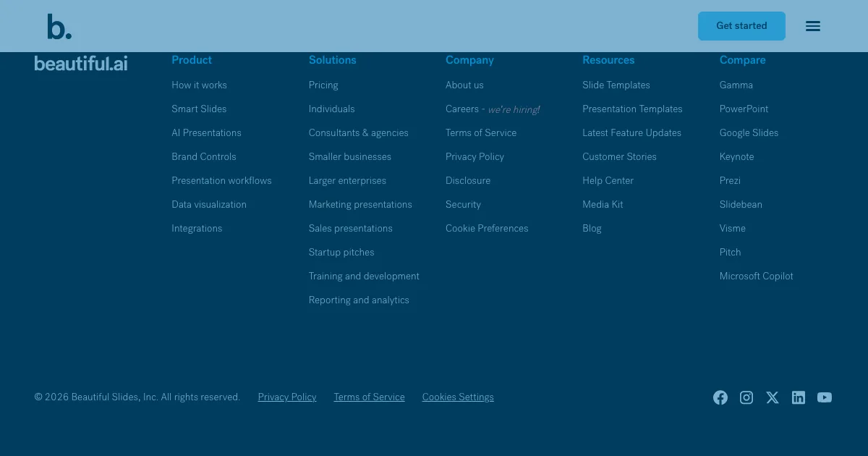Click the beautiful.ai wordmark in footer
Image resolution: width=868 pixels, height=456 pixels.
80,63
